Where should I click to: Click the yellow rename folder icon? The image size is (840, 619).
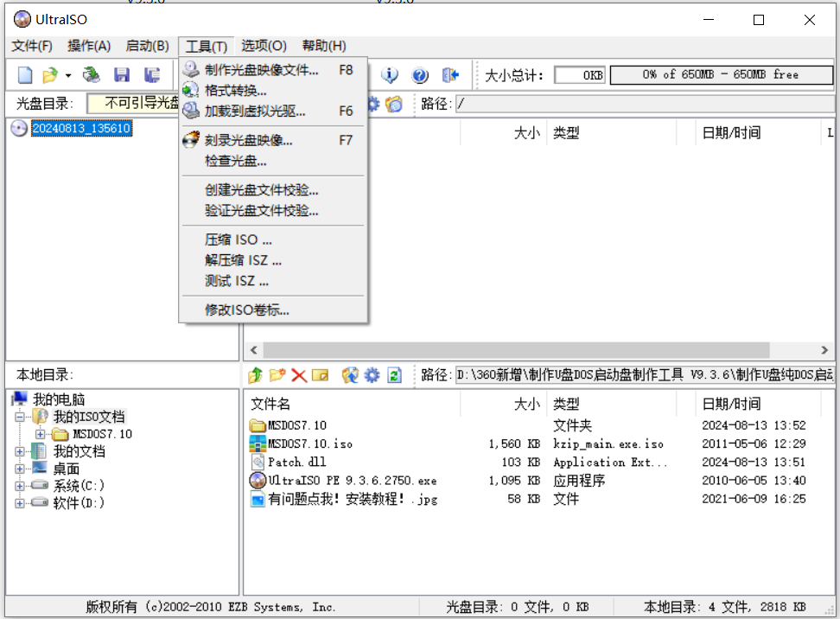point(321,375)
